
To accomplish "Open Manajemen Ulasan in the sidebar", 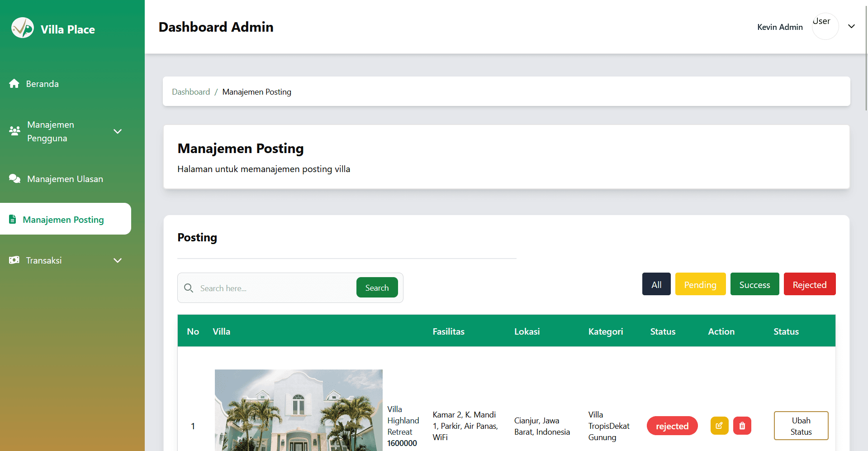I will [66, 179].
